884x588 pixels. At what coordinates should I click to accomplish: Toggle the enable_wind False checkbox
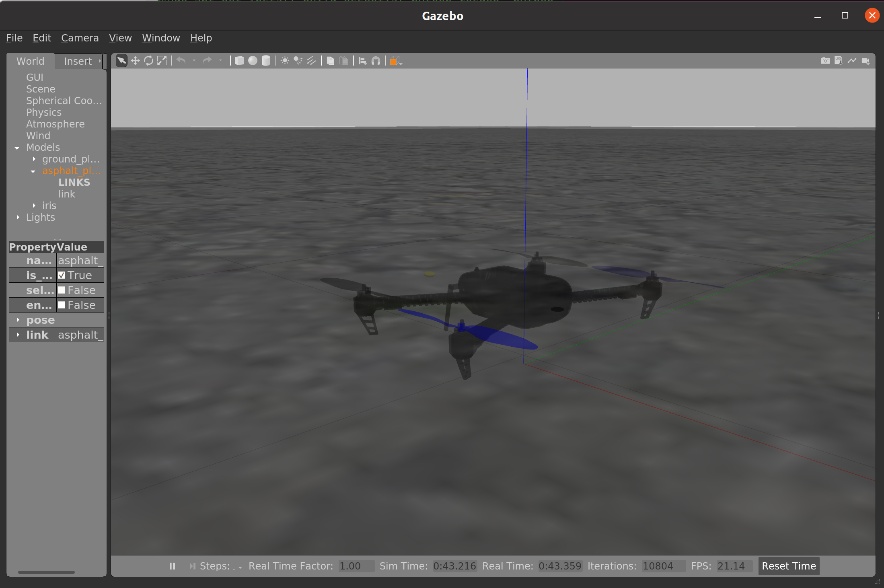coord(62,305)
